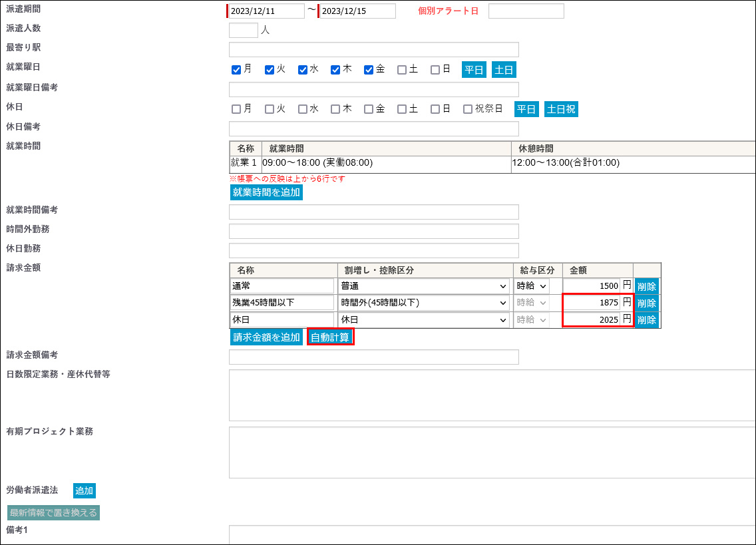Open the 時間外(45時間以下) dropdown
The width and height of the screenshot is (756, 545).
point(424,303)
